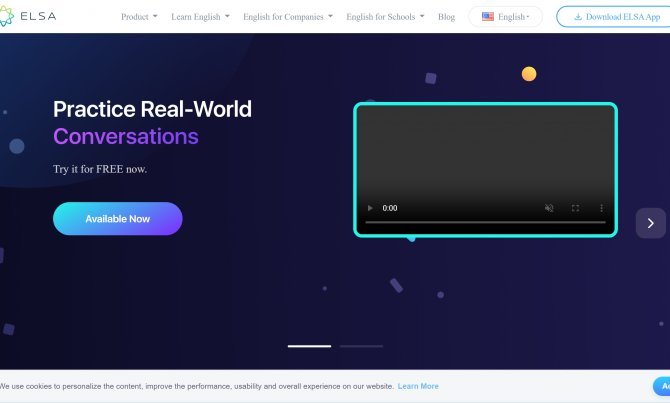Enter fullscreen using the video fullscreen icon
The height and width of the screenshot is (403, 670).
click(x=575, y=208)
